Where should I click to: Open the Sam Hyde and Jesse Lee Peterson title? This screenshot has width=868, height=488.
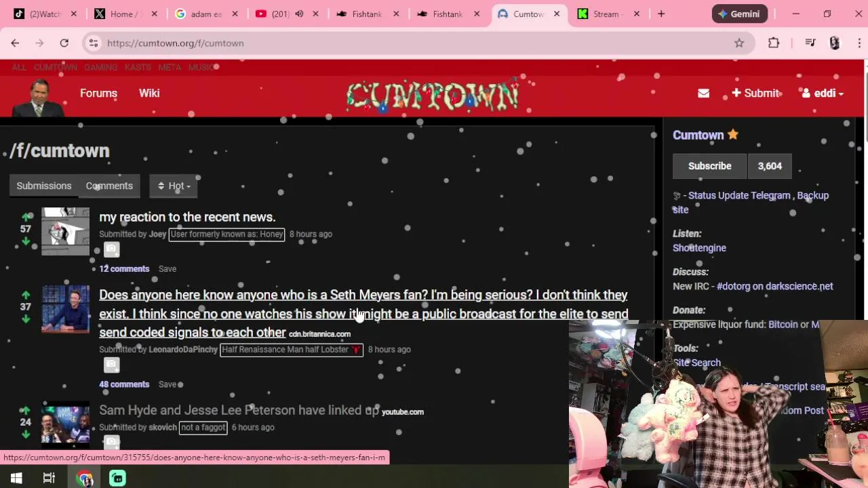coord(239,410)
